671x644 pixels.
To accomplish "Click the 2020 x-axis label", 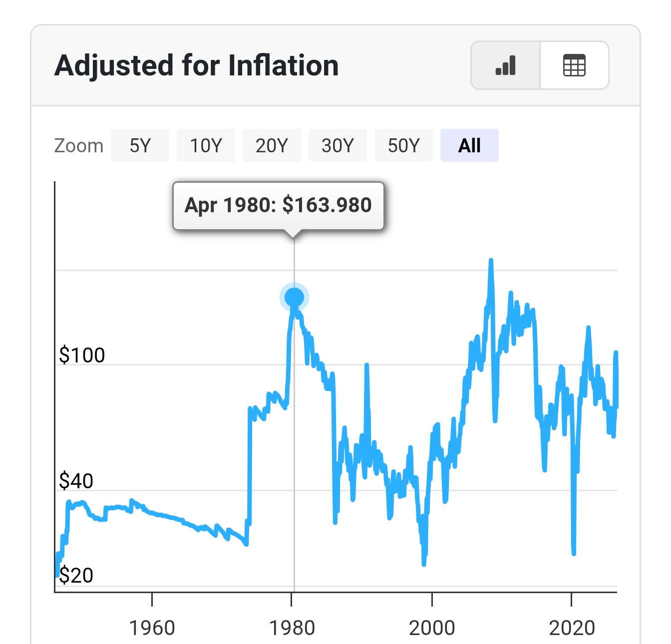I will tap(572, 628).
